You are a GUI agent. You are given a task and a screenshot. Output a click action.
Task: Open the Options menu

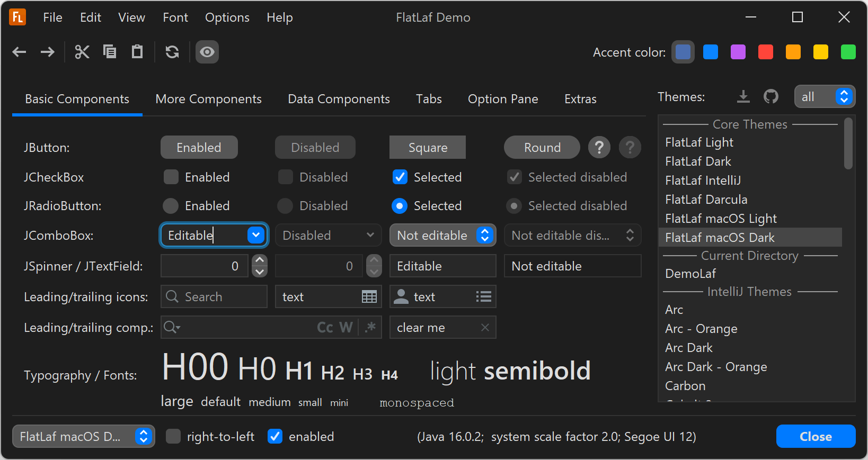tap(227, 17)
